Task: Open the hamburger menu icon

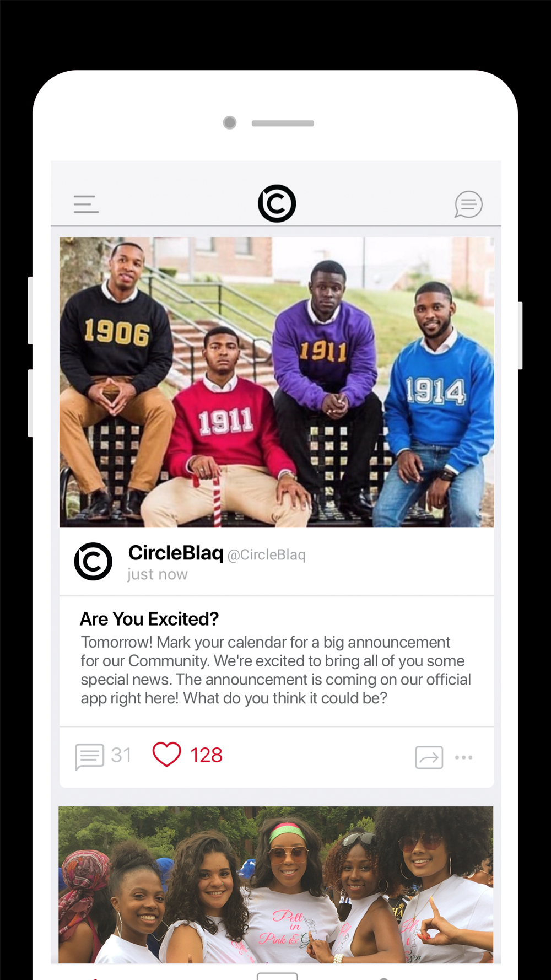Action: pyautogui.click(x=87, y=204)
